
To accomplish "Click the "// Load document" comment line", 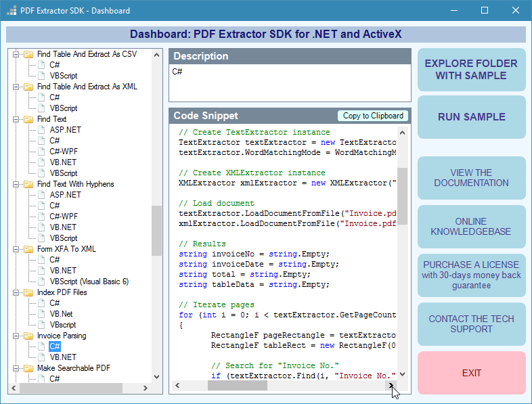I will (x=217, y=203).
